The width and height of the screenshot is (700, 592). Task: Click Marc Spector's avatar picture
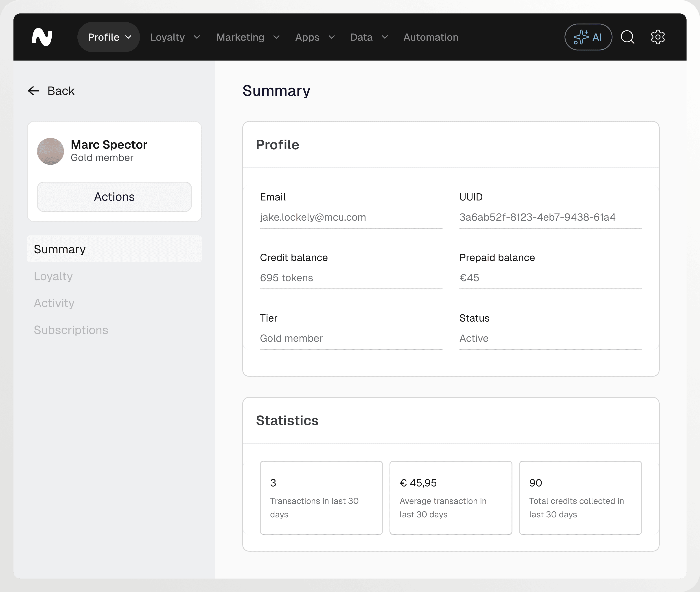tap(50, 151)
